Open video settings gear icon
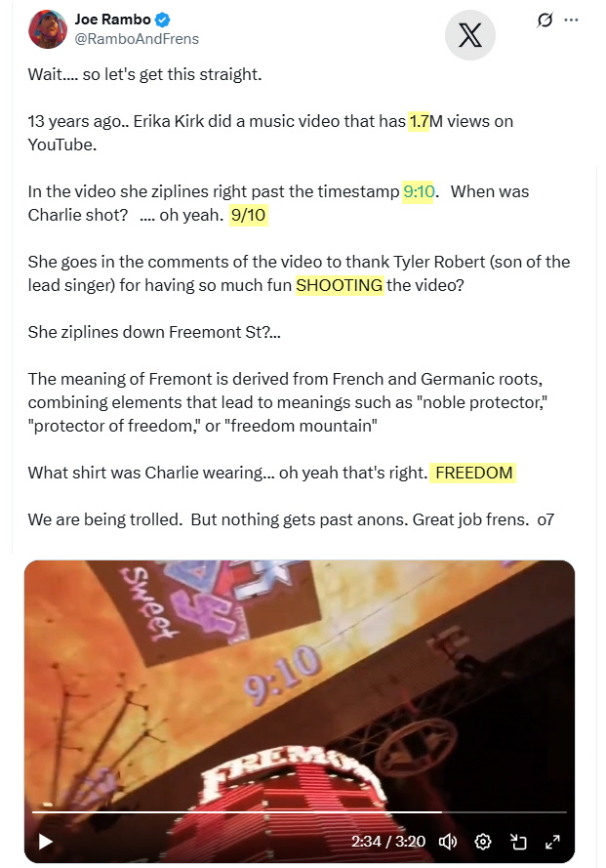This screenshot has height=868, width=606. [x=483, y=842]
